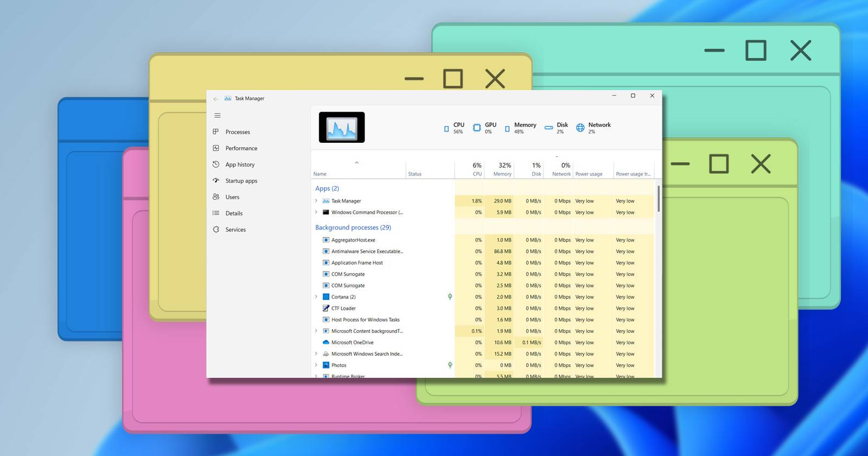The width and height of the screenshot is (868, 456).
Task: Click the icon of the Task Manager process row
Action: coord(326,201)
